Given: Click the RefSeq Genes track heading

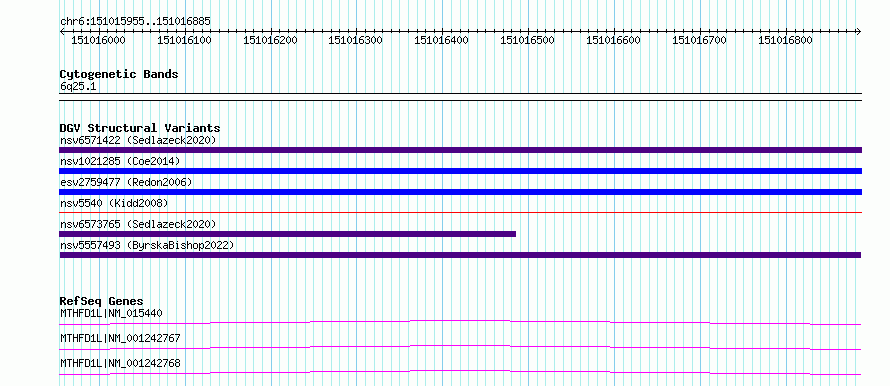Looking at the screenshot, I should point(102,301).
